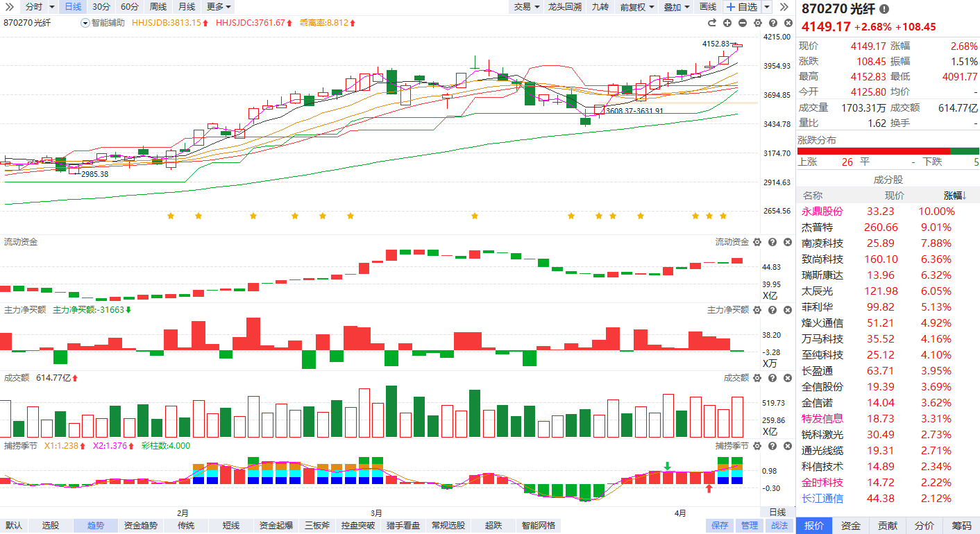Viewport: 980px width, 534px height.
Task: Open help for 流动资金 indicator
Action: coord(772,242)
